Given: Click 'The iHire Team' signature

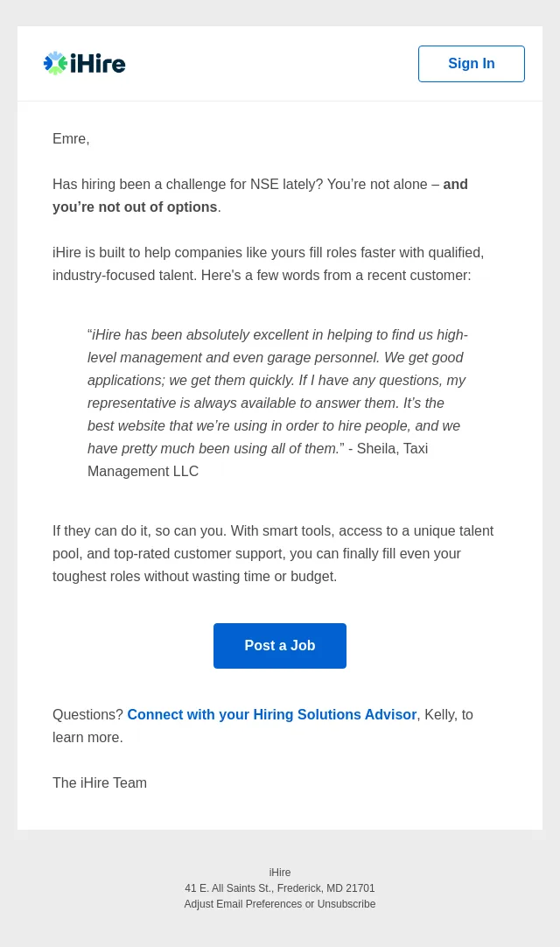Looking at the screenshot, I should click(100, 782).
